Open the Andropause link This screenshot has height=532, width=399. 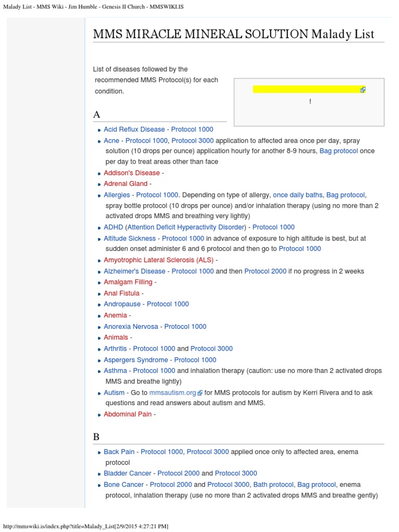pos(122,304)
